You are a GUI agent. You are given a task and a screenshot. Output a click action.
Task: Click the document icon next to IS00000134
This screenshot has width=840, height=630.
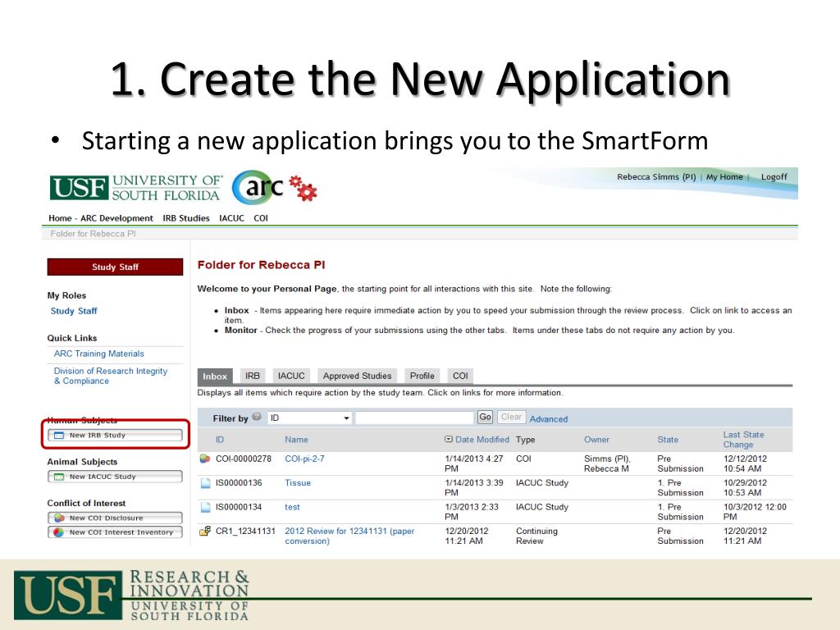click(x=205, y=507)
